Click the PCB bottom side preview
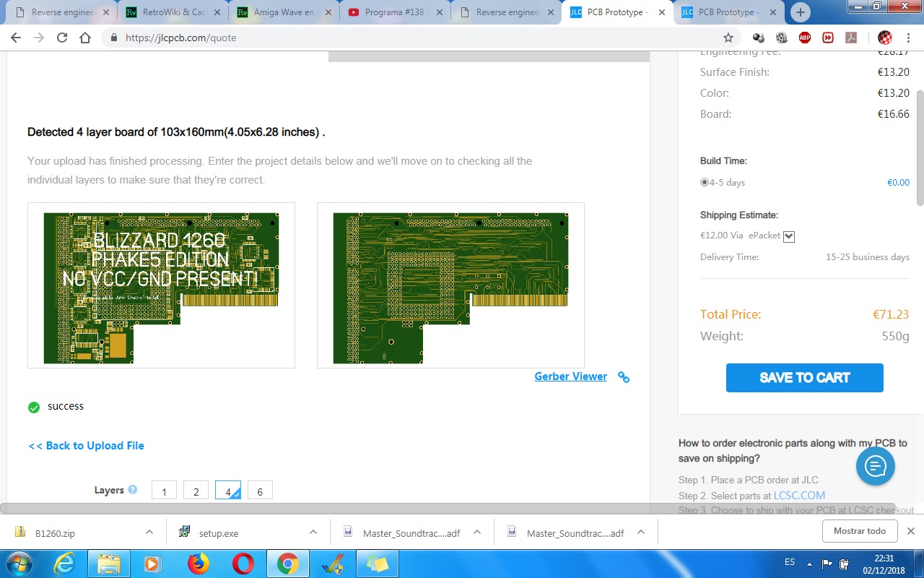 (x=450, y=285)
